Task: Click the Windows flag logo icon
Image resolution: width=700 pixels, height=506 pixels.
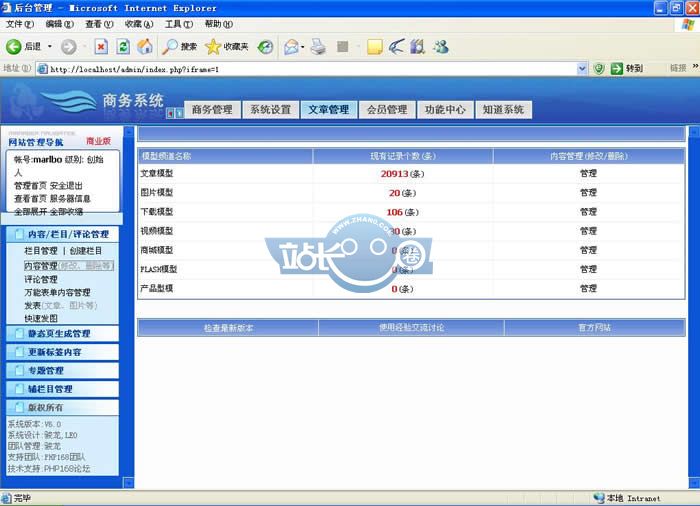Action: coord(688,24)
